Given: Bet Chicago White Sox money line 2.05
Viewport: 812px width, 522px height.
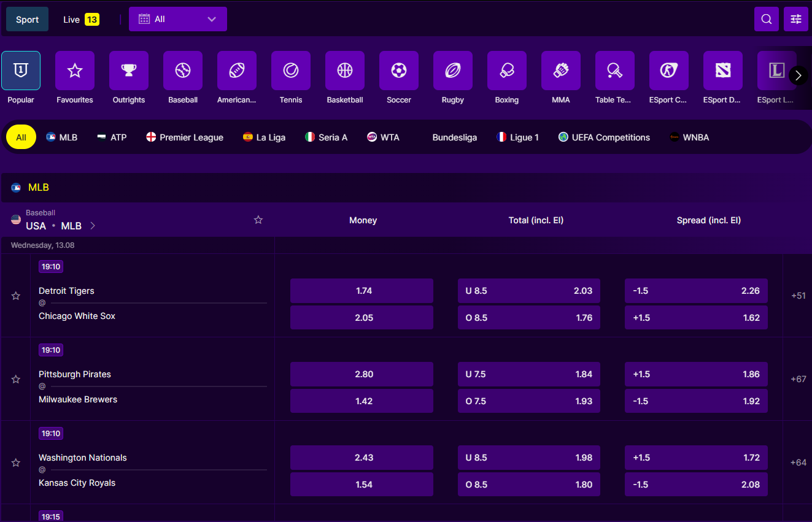Looking at the screenshot, I should click(362, 318).
